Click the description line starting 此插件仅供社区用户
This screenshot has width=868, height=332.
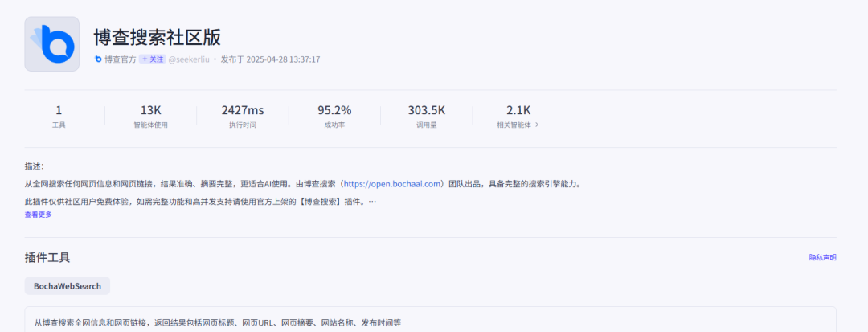pyautogui.click(x=200, y=202)
